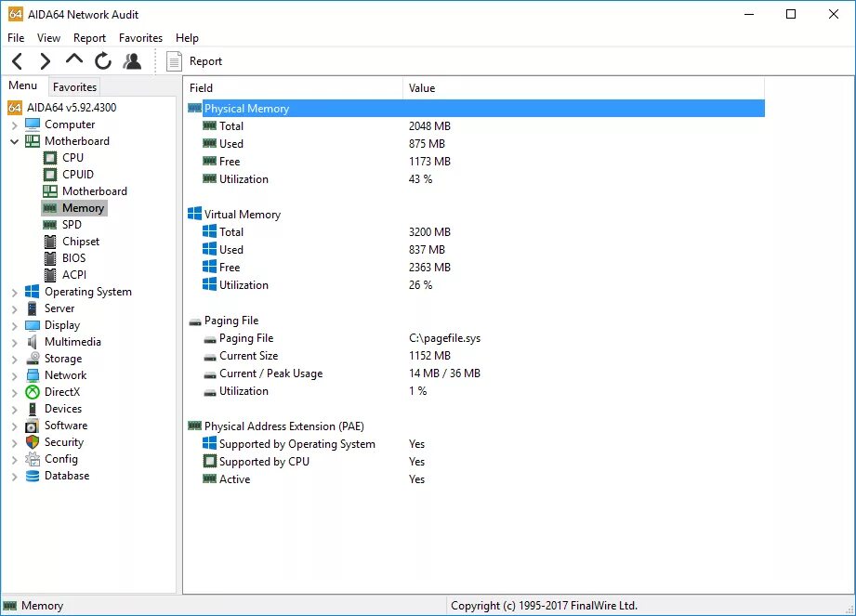Open the File menu

pyautogui.click(x=16, y=38)
